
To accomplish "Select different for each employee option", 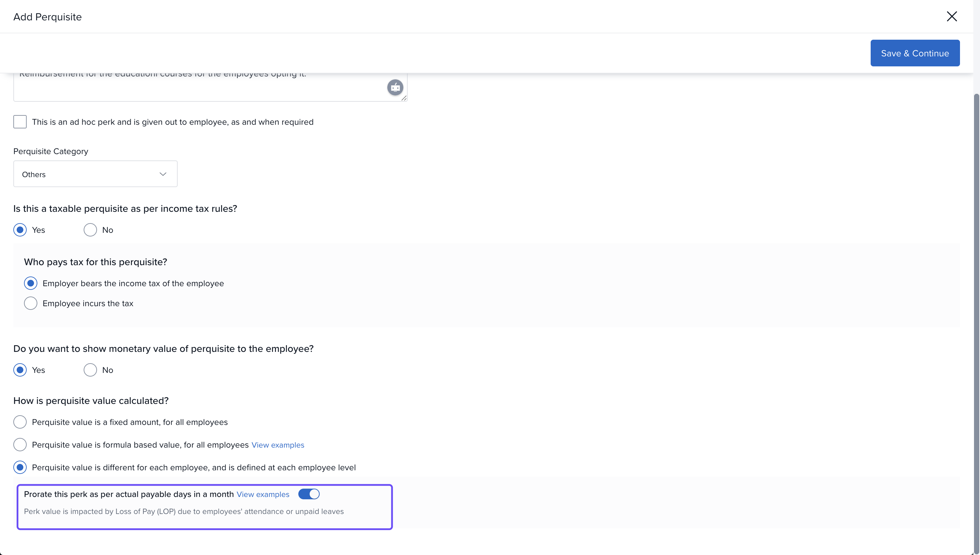I will (20, 467).
